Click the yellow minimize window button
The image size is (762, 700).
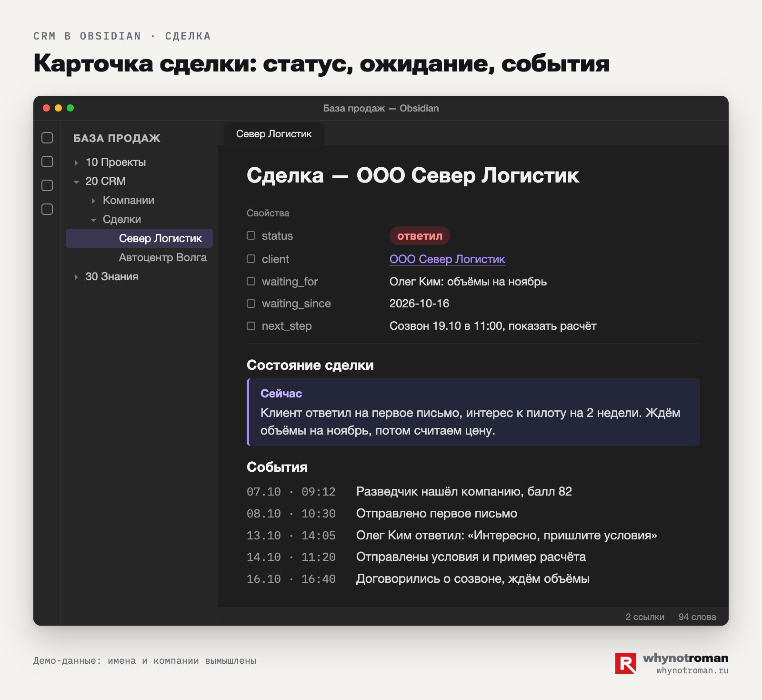tap(59, 108)
